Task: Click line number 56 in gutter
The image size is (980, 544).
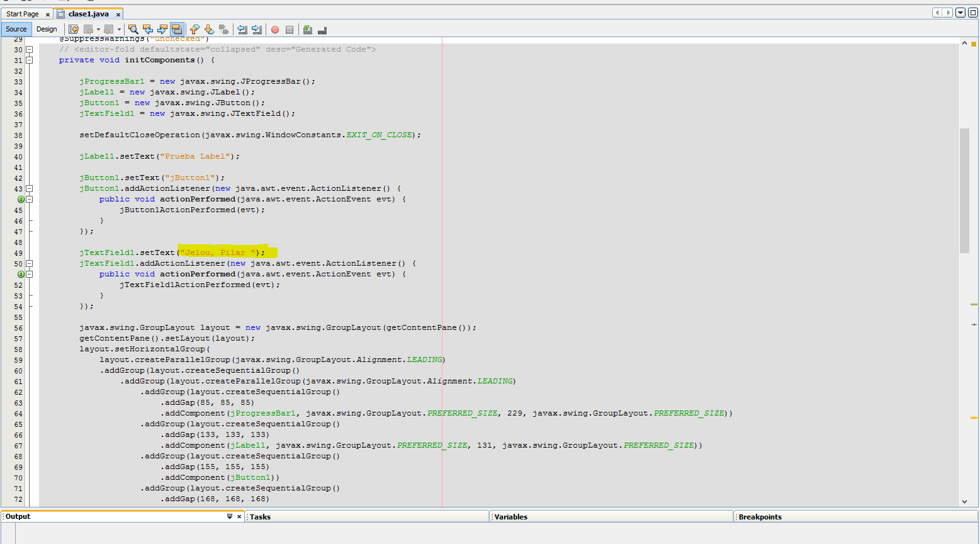Action: pyautogui.click(x=18, y=328)
